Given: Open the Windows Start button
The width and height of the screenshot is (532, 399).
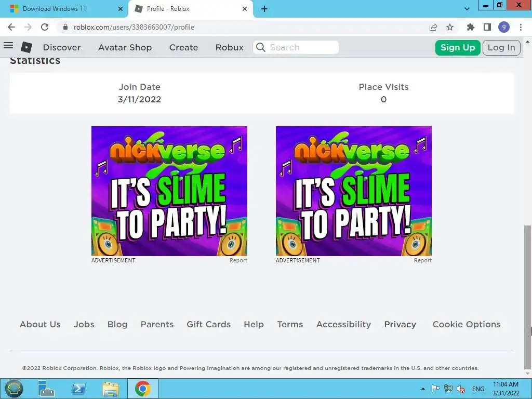Looking at the screenshot, I should (14, 389).
